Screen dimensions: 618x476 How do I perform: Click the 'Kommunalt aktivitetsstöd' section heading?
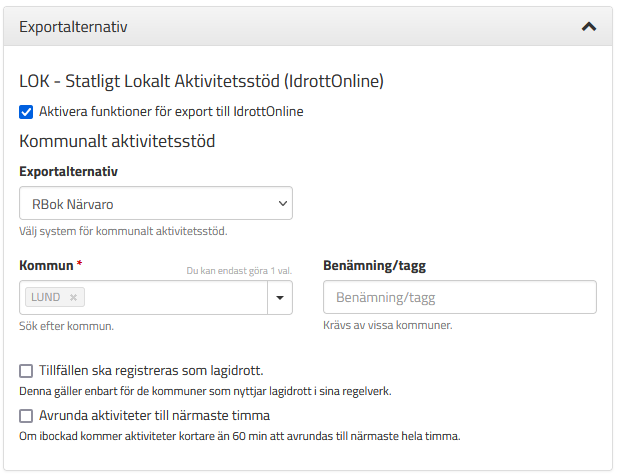tap(117, 141)
